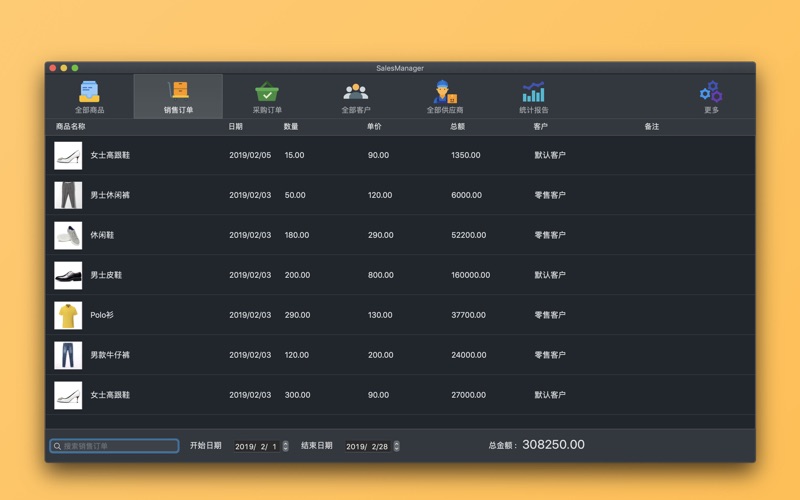Click quantity 50.00
Screen dimensions: 800x500
coord(295,195)
